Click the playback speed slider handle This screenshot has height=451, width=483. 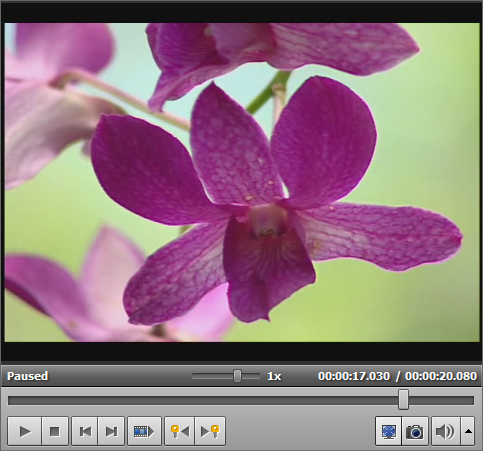pos(237,376)
